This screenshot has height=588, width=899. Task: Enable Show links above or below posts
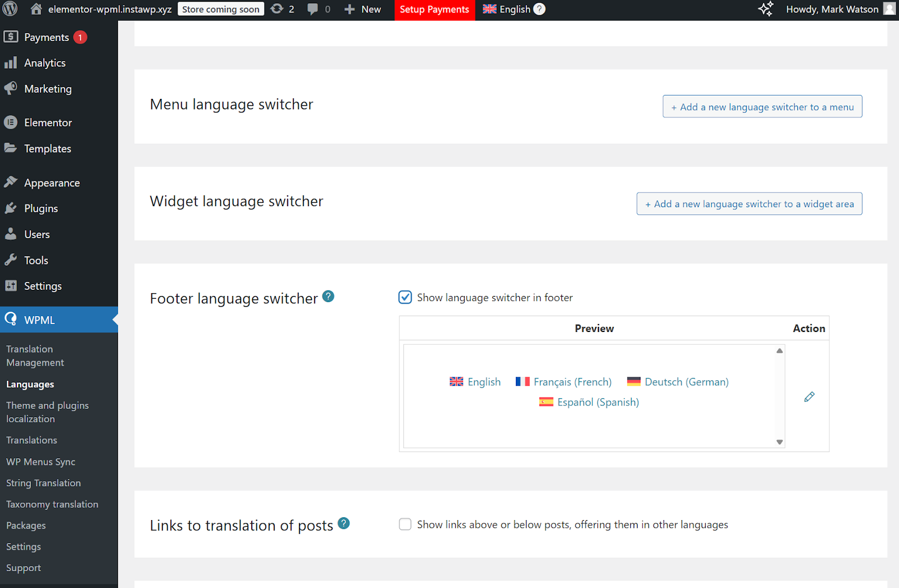point(405,525)
